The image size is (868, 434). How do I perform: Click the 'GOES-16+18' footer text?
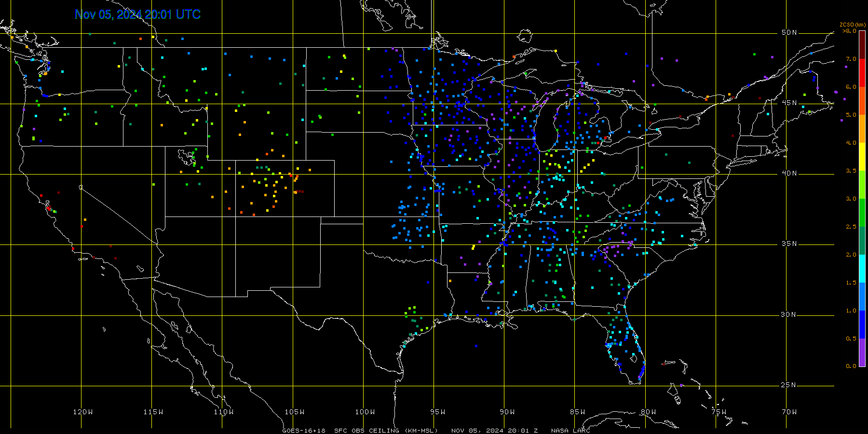(304, 431)
